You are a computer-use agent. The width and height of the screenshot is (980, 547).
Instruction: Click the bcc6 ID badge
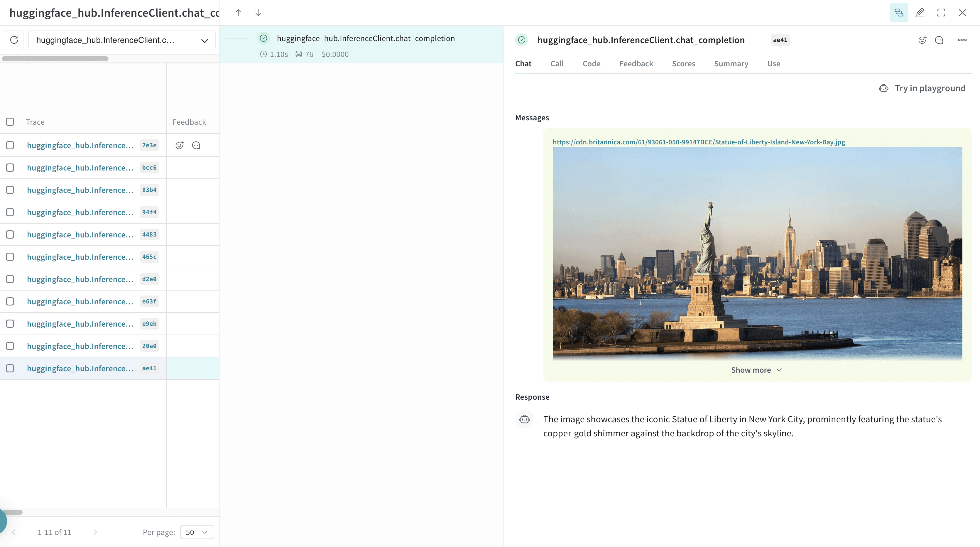(x=149, y=168)
